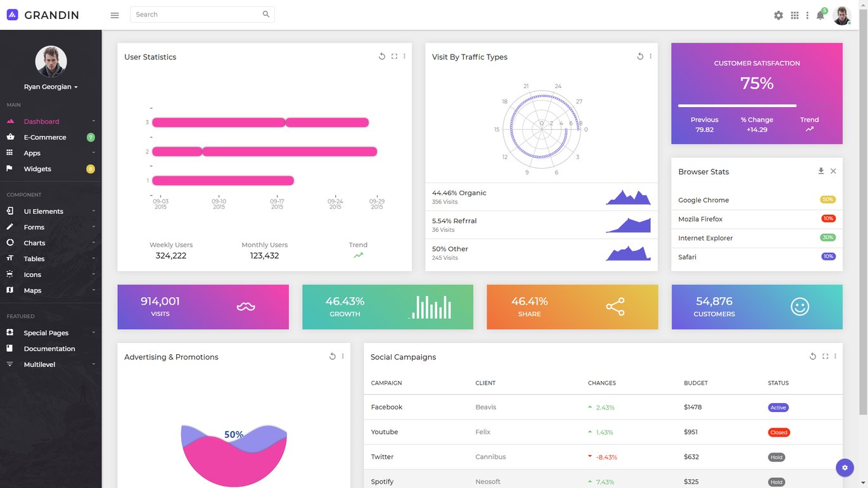Click the search magnifier icon
Image resolution: width=868 pixels, height=488 pixels.
(x=266, y=14)
